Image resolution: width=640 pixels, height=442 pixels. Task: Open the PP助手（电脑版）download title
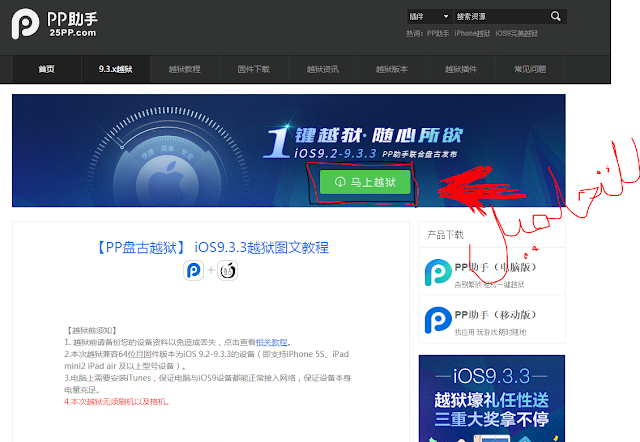495,267
